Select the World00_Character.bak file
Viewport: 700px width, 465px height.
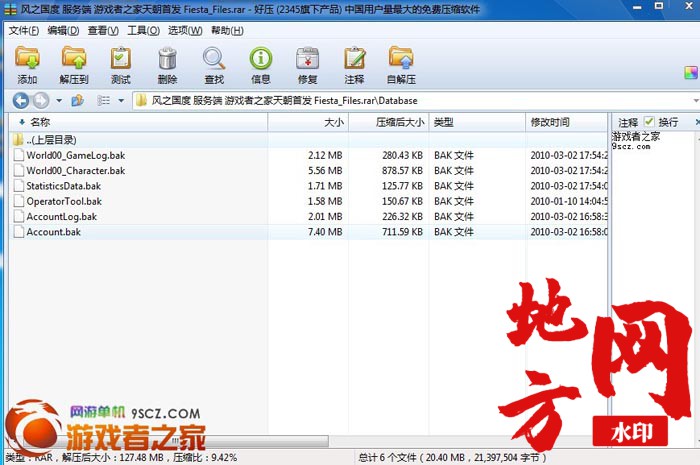75,170
